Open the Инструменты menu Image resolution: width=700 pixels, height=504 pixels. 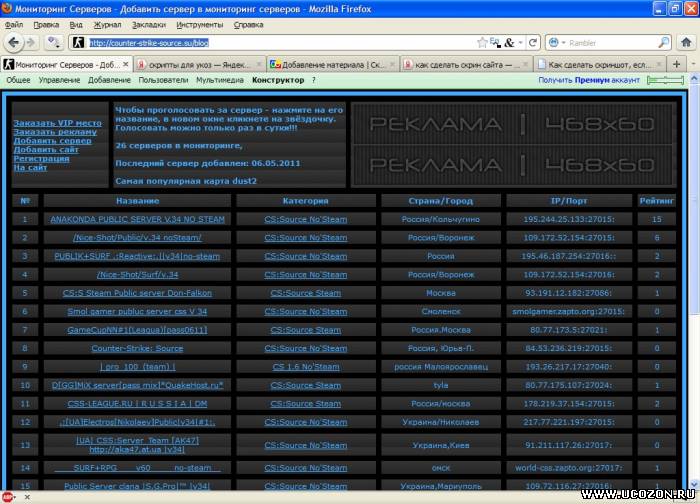click(x=200, y=25)
